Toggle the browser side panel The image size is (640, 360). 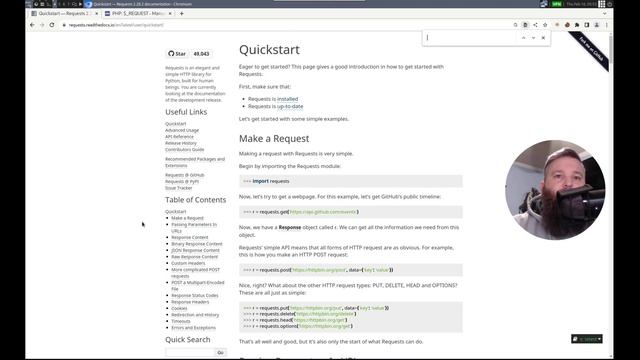587,25
